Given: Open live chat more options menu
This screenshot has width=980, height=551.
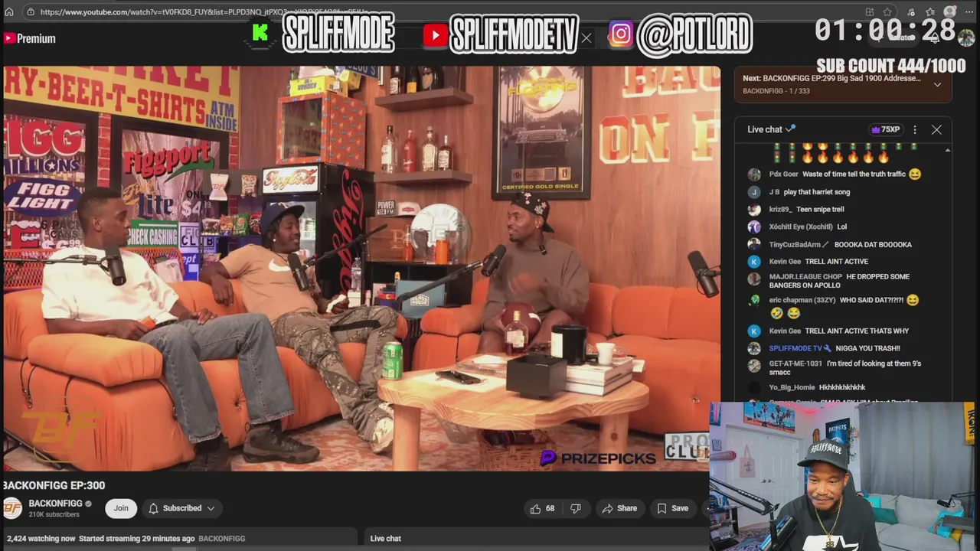Looking at the screenshot, I should tap(914, 129).
